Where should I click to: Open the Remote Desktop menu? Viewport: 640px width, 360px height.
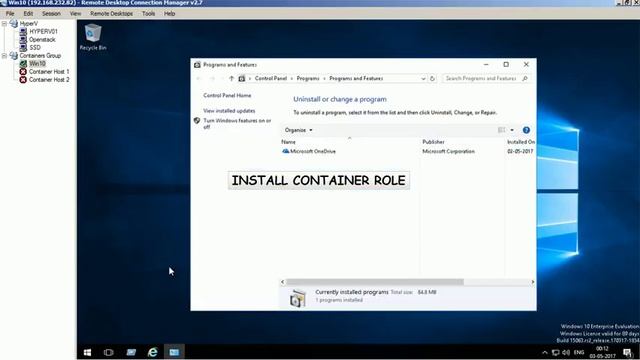[x=111, y=13]
